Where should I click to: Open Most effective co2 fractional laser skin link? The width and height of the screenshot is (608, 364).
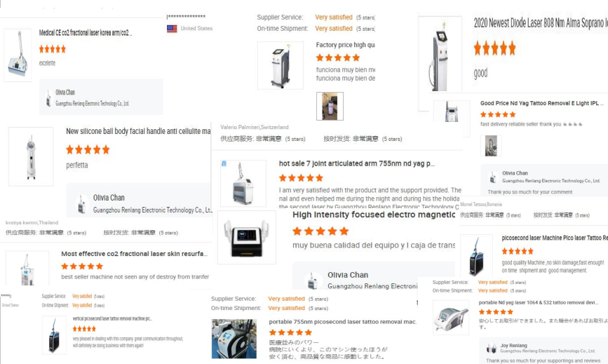tap(134, 254)
